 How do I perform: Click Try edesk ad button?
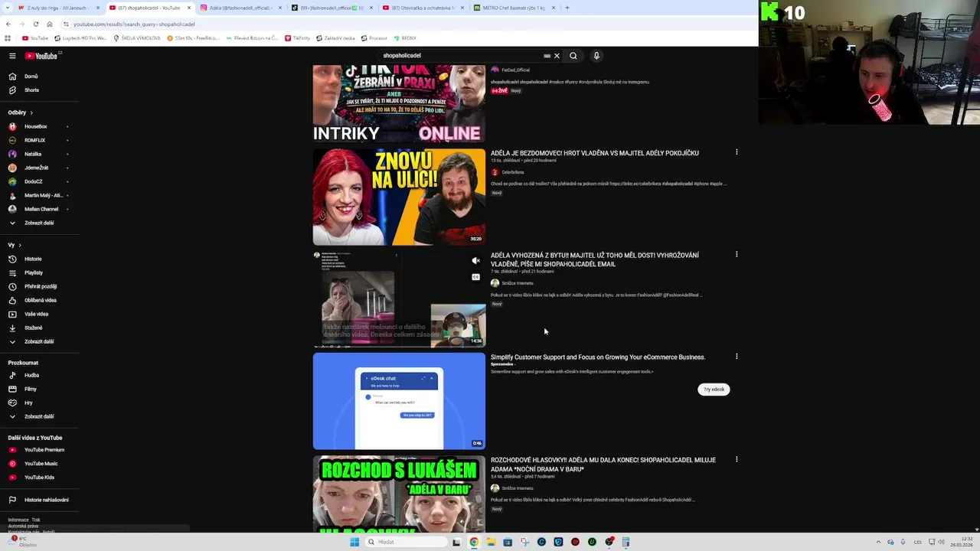point(714,390)
